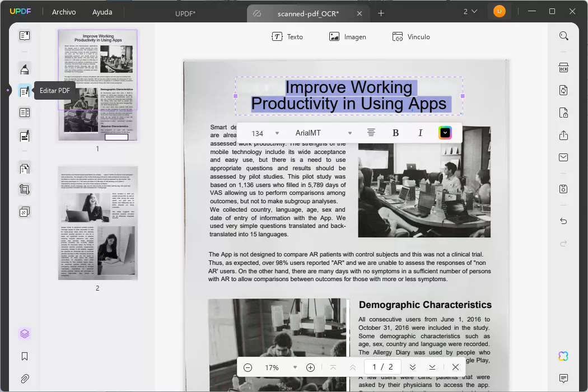
Task: Open the UPDF AI assistant icon
Action: (563, 356)
